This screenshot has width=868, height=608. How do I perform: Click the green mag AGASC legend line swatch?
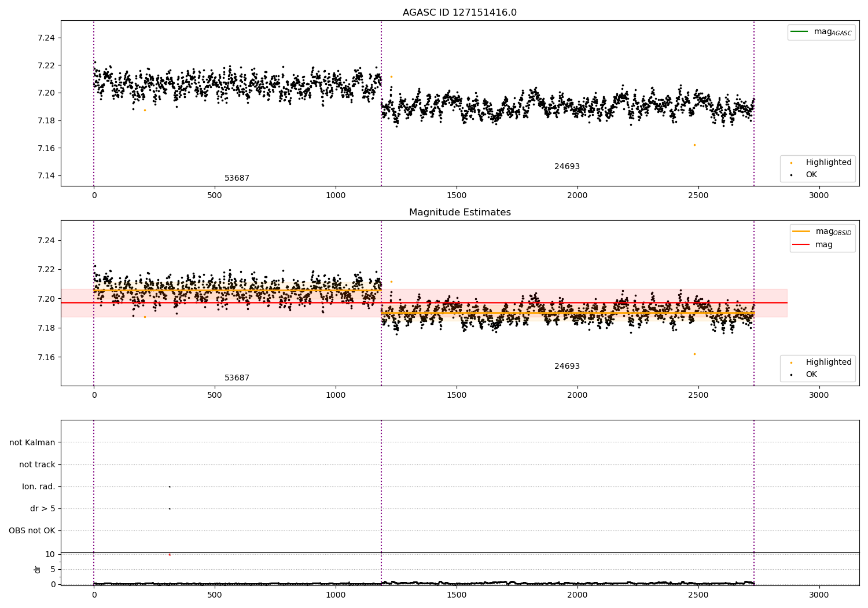[x=799, y=32]
